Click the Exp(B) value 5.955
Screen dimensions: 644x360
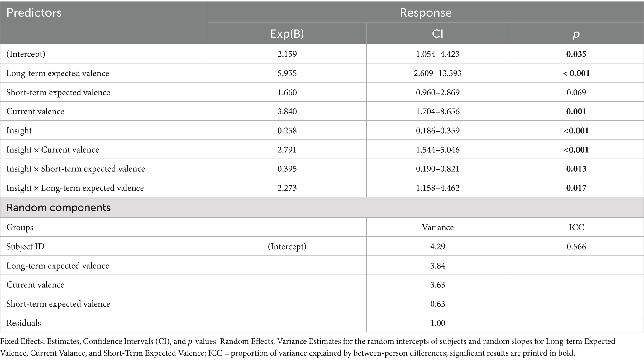(287, 73)
